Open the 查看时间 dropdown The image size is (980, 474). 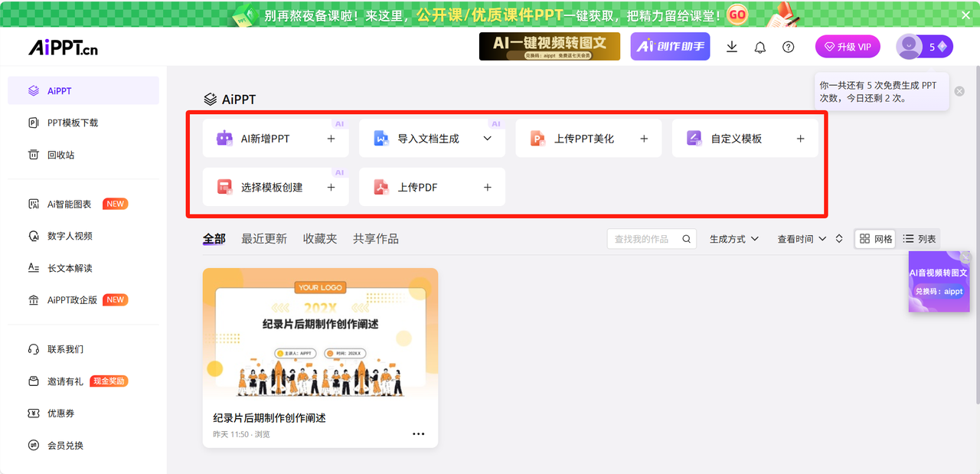(802, 239)
